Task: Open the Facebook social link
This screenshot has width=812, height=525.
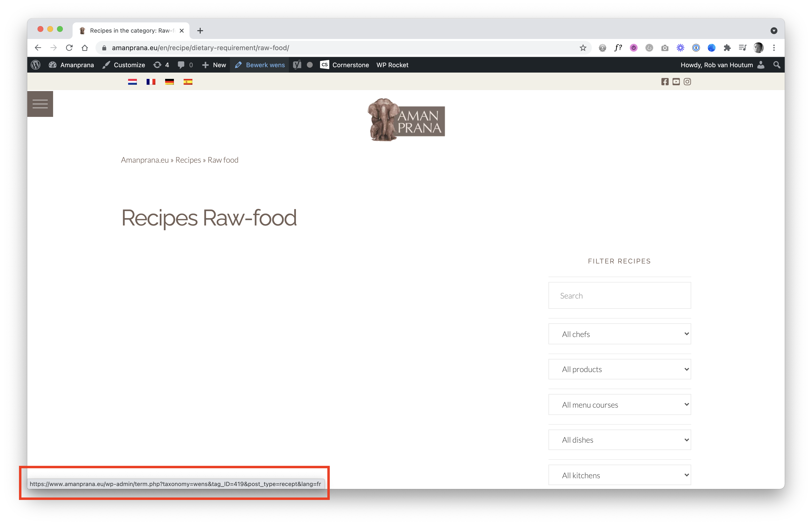Action: click(x=665, y=82)
